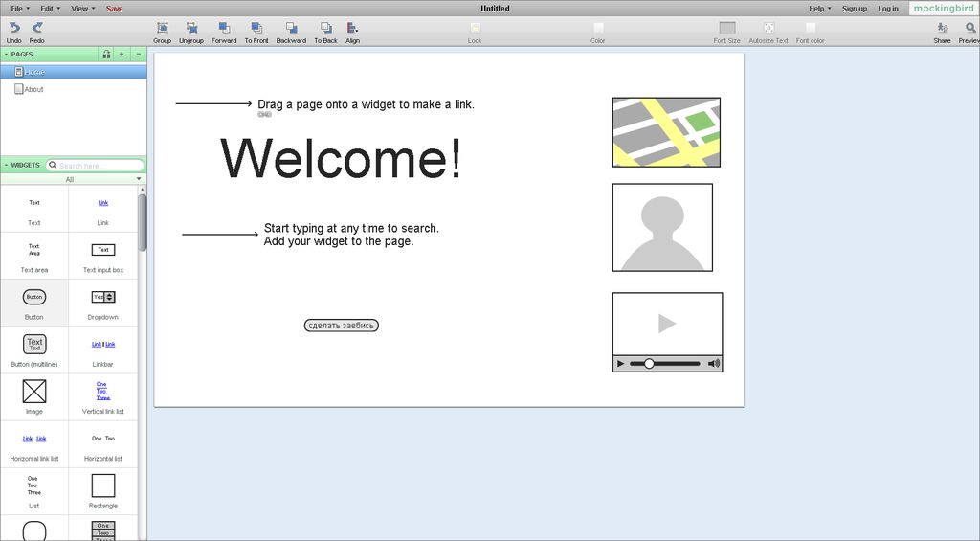
Task: Remove page with minus button
Action: click(x=139, y=55)
